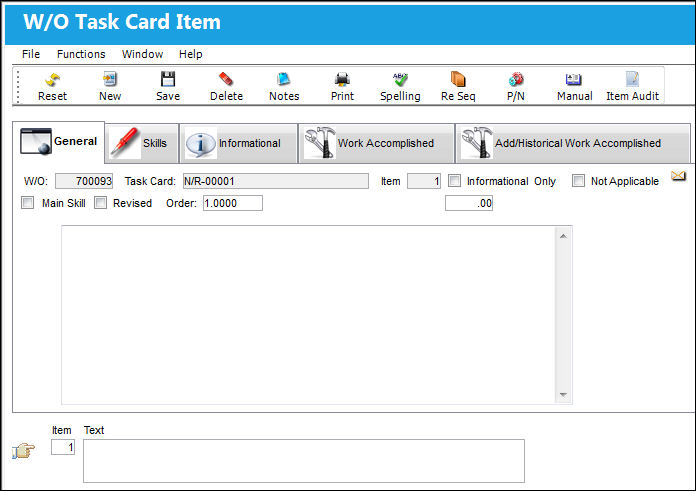The height and width of the screenshot is (491, 696).
Task: Toggle the Revised checkbox
Action: [101, 203]
